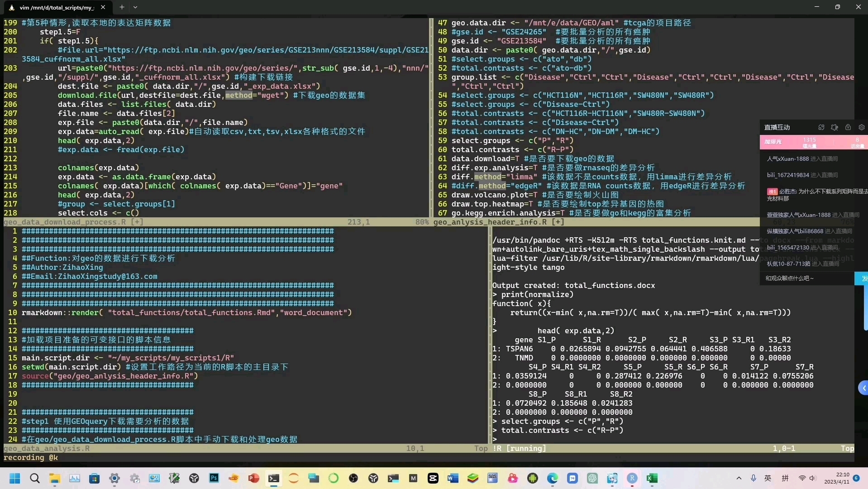This screenshot has width=868, height=489.
Task: Open network and volume quick settings
Action: click(807, 478)
